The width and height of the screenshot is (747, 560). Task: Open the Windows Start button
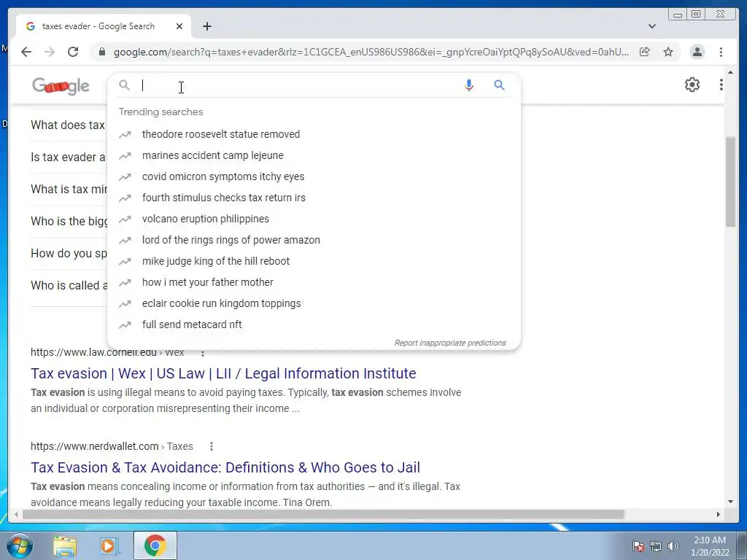click(19, 545)
